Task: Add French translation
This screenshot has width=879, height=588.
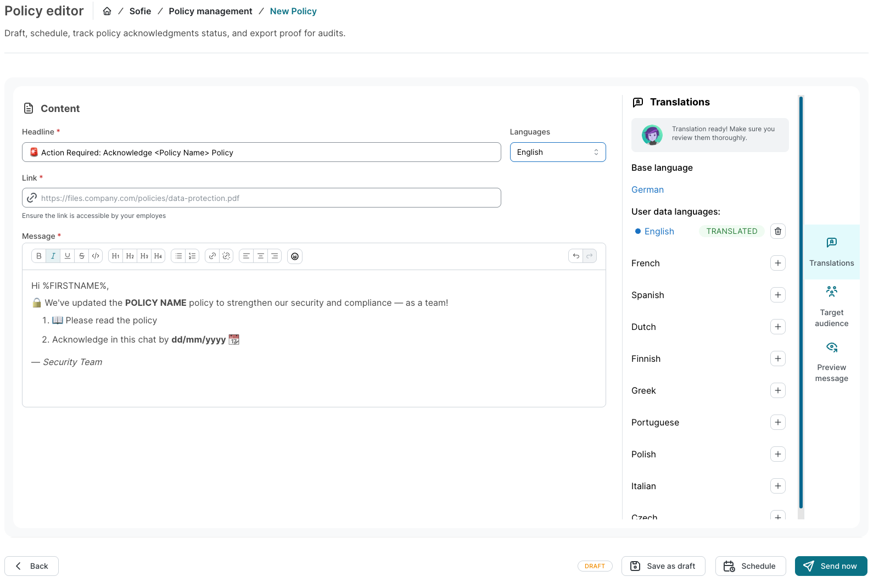Action: pos(778,263)
